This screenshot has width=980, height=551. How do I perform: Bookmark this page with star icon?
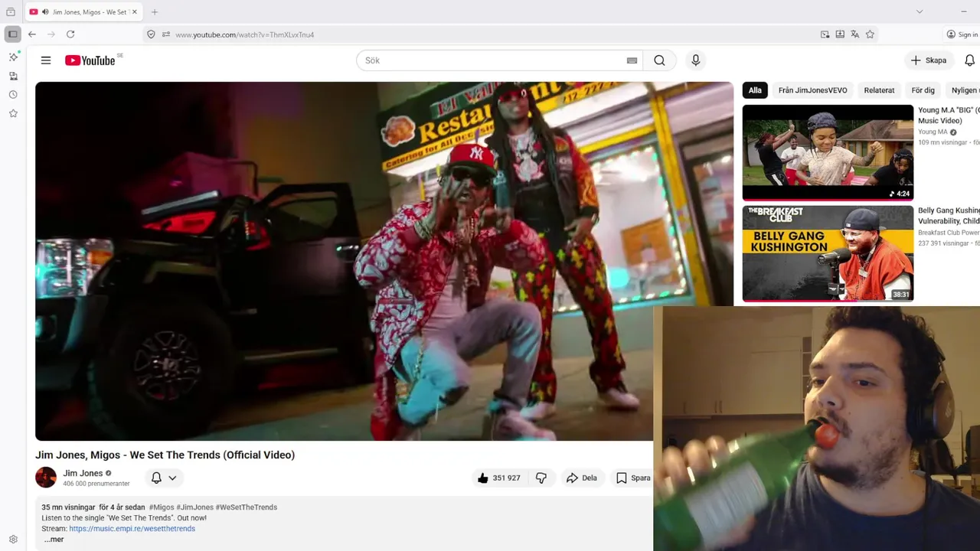[x=870, y=34]
